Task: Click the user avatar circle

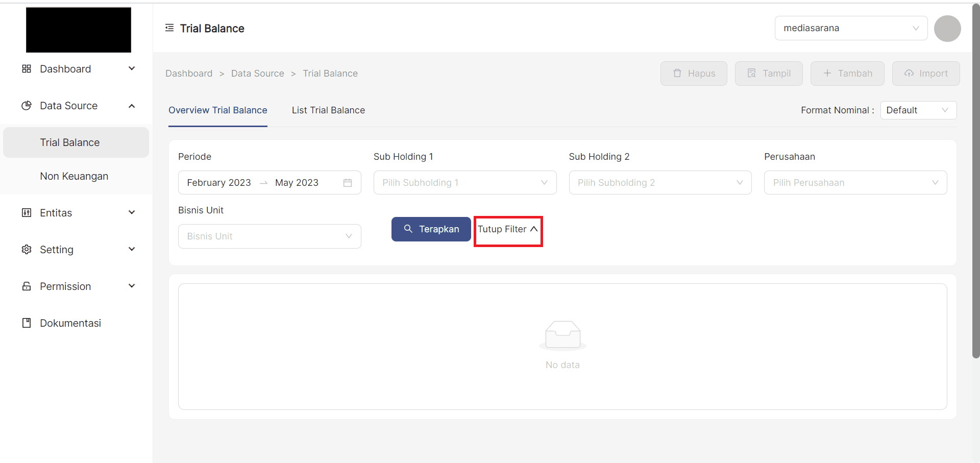Action: 947,29
